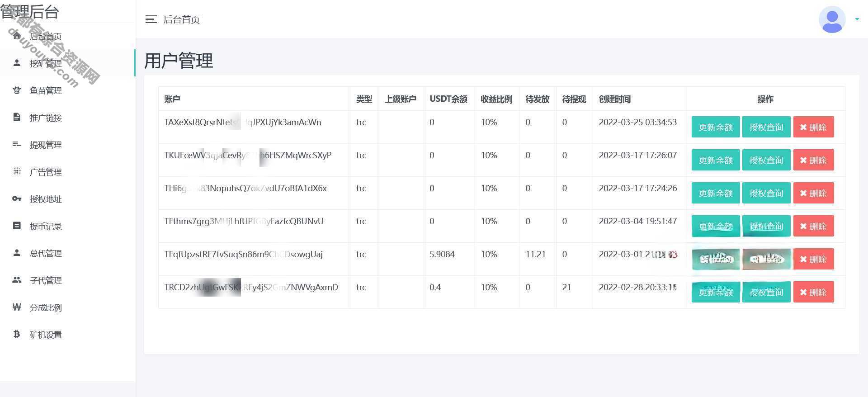Click 更新余额 for account TFthms7grg
Image resolution: width=868 pixels, height=397 pixels.
(x=716, y=226)
